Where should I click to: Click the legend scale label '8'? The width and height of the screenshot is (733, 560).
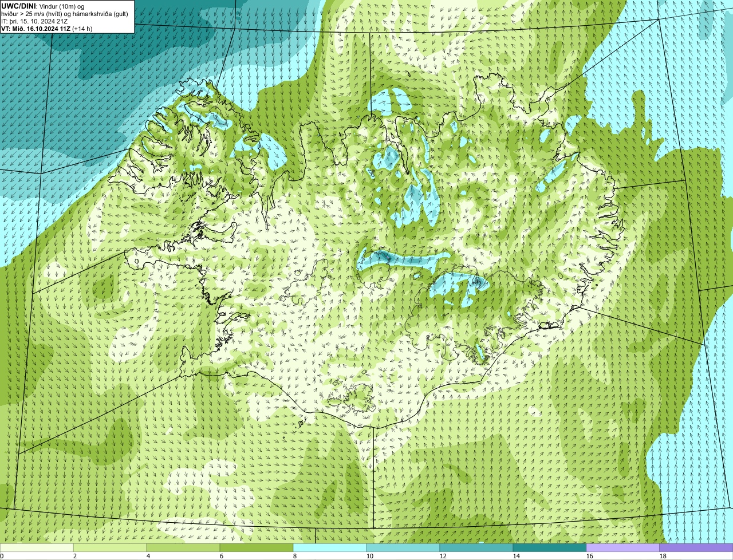(x=295, y=556)
